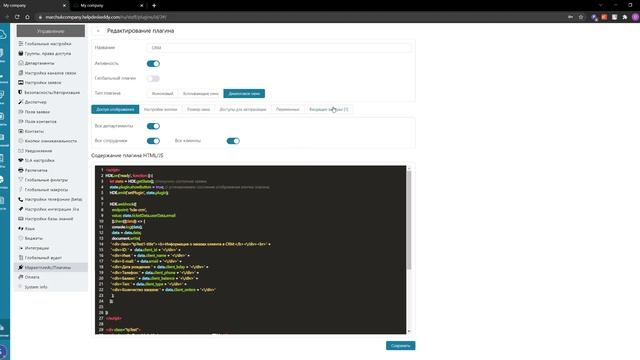Toggle the Все сотрудники switch
The image size is (640, 360).
(x=153, y=141)
